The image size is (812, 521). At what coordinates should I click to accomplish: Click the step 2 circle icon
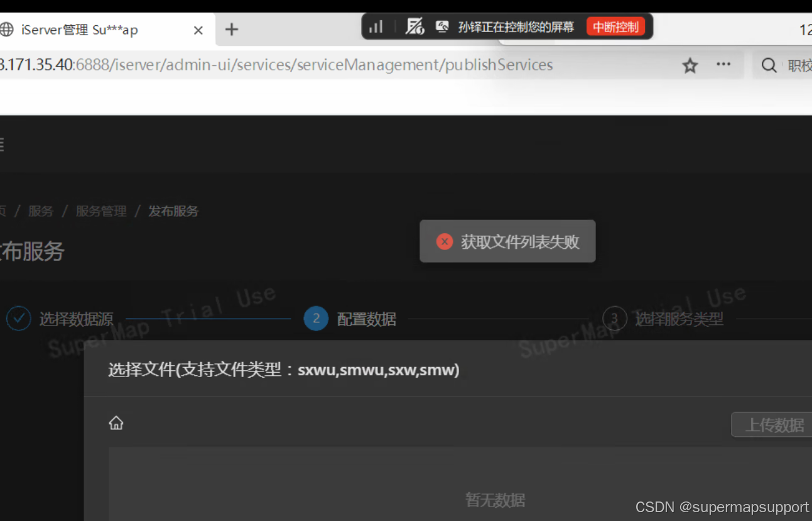(x=316, y=319)
